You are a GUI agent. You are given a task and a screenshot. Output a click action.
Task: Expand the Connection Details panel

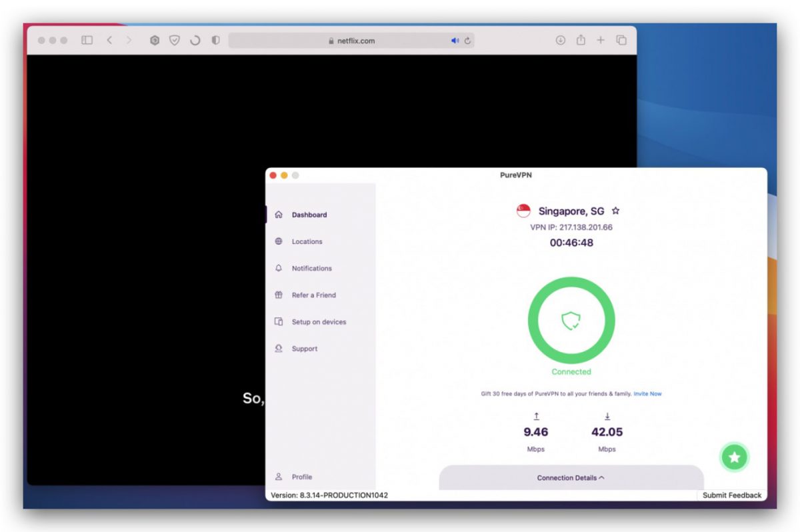click(571, 477)
